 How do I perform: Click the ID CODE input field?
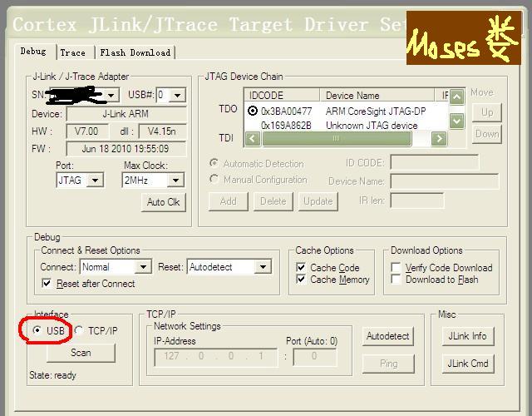point(435,163)
